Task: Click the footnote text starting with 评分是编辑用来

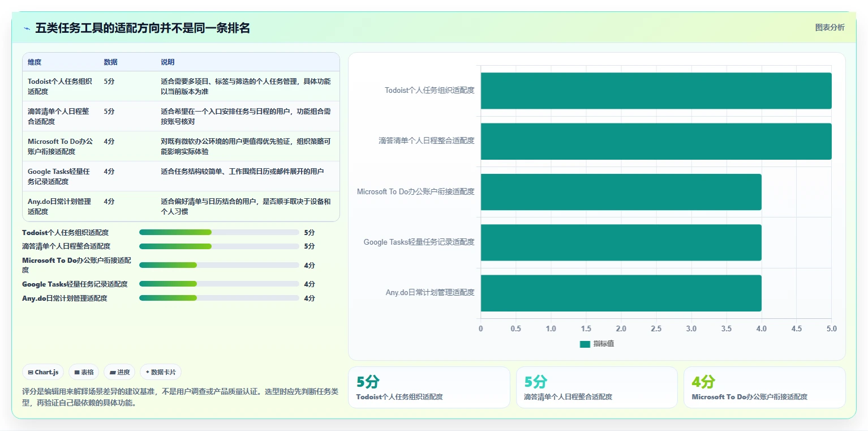Action: (x=180, y=398)
